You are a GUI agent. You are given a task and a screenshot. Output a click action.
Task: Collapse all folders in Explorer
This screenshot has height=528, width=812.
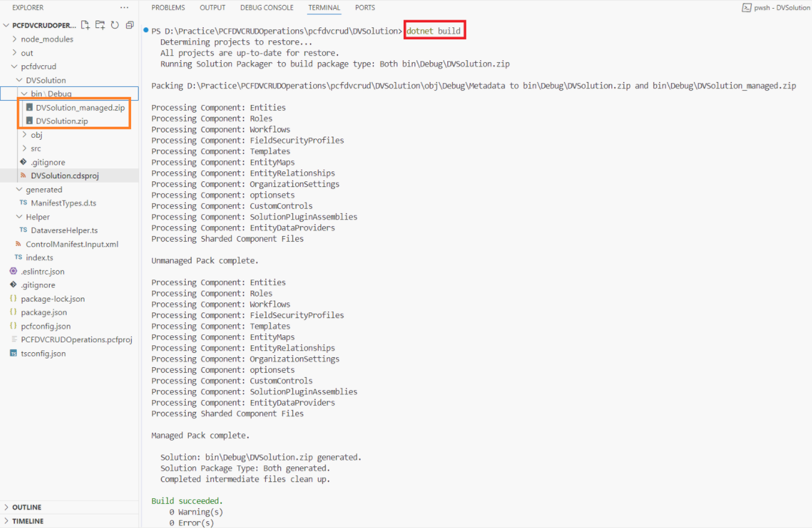click(x=129, y=25)
